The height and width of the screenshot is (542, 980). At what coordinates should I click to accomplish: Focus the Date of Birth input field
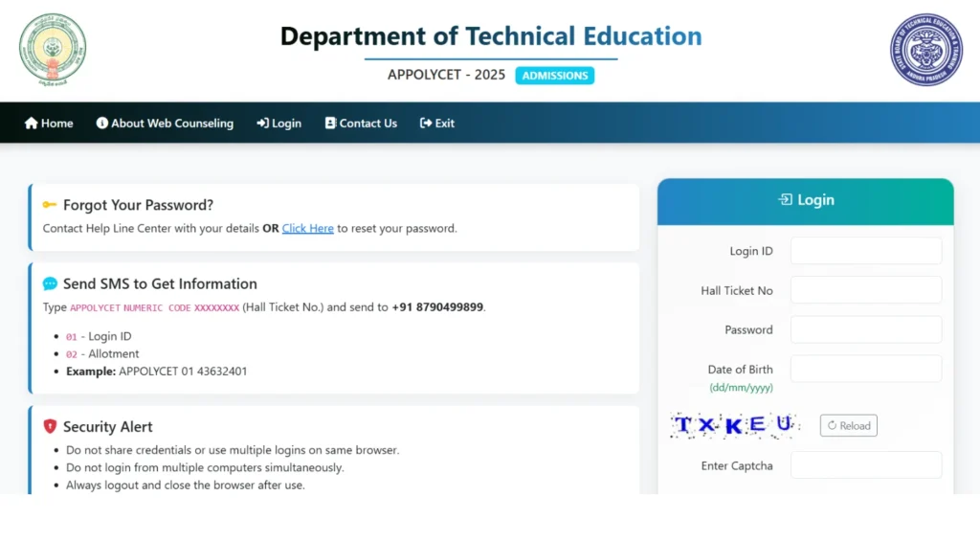[x=866, y=369]
